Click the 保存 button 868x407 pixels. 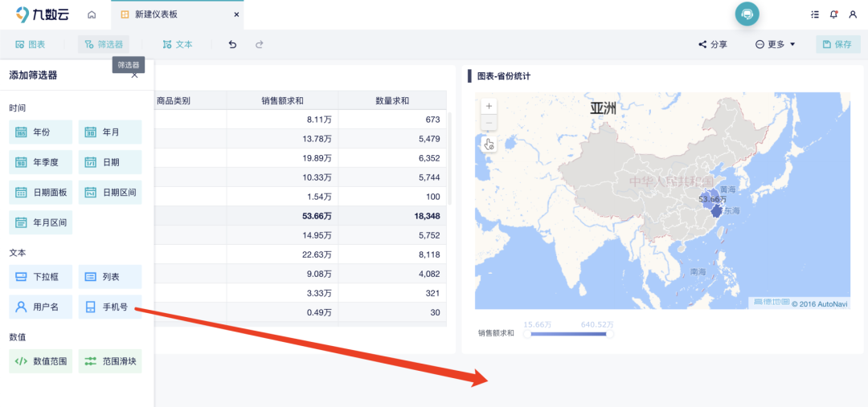(837, 44)
